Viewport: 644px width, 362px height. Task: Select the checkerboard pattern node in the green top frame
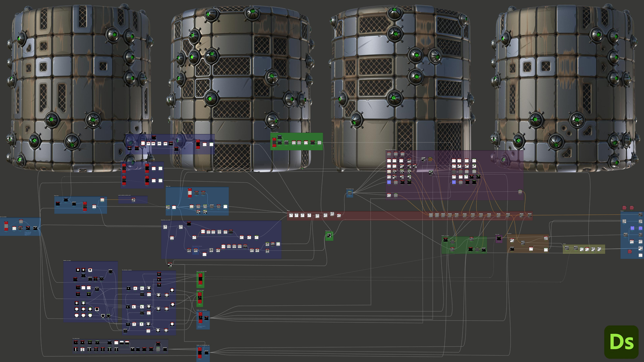pos(286,143)
